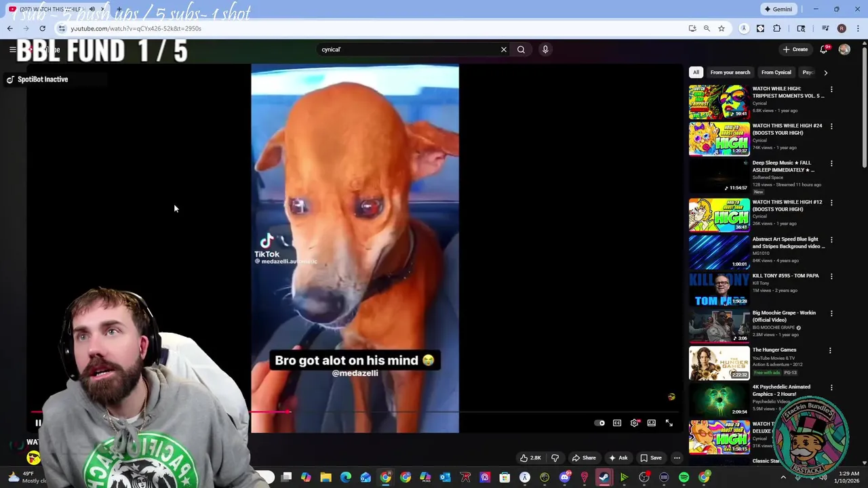Screen dimensions: 868x488
Task: Reload the page with refresh icon
Action: click(42, 28)
